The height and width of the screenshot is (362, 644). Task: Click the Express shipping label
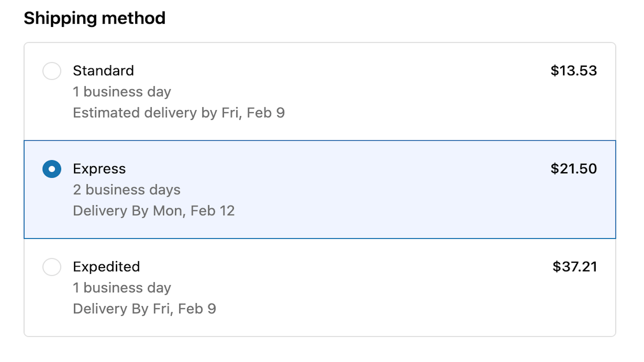tap(99, 169)
